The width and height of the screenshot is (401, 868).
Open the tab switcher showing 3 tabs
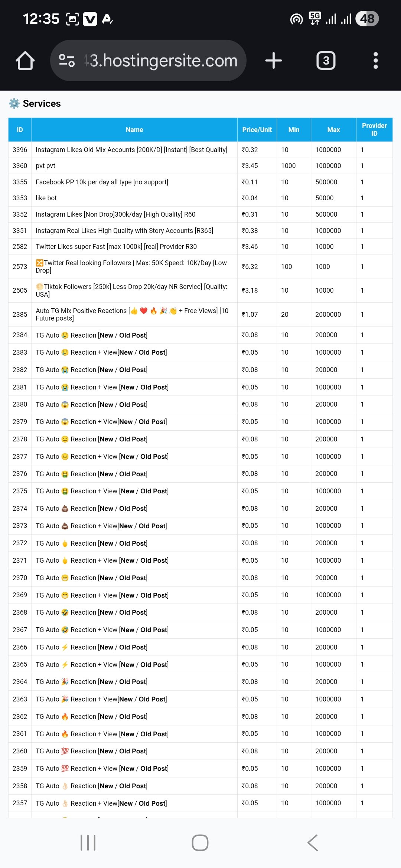pyautogui.click(x=326, y=60)
